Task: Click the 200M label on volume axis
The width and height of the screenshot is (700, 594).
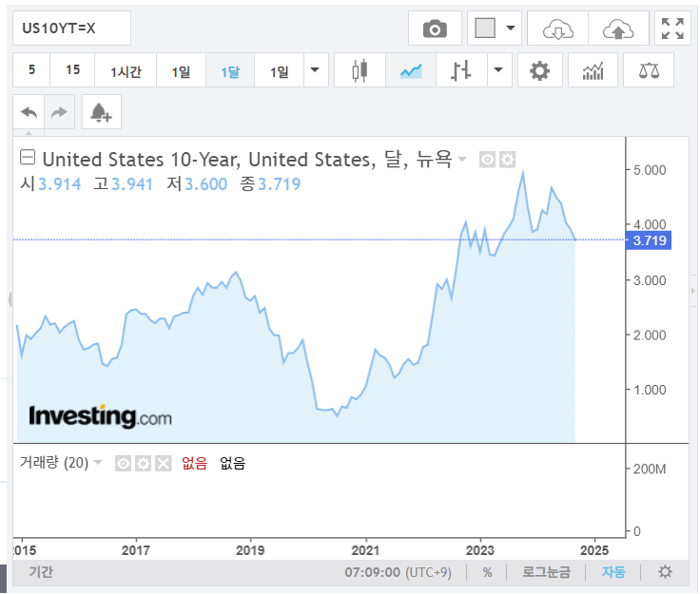Action: (x=650, y=469)
